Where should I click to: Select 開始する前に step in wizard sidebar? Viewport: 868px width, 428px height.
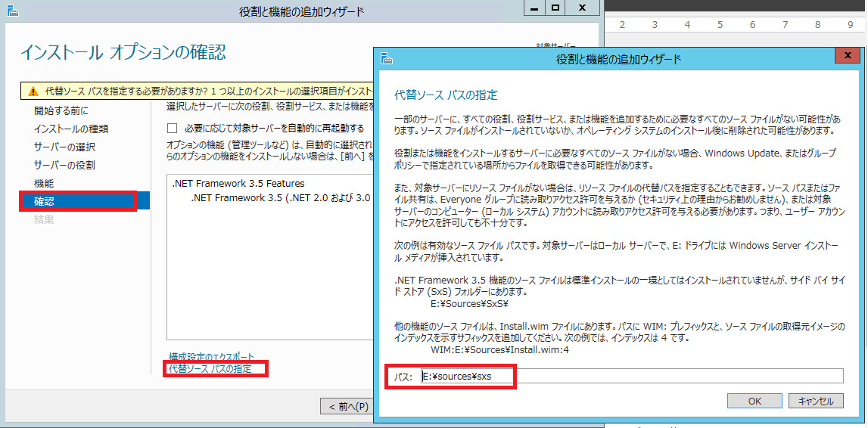(x=61, y=110)
